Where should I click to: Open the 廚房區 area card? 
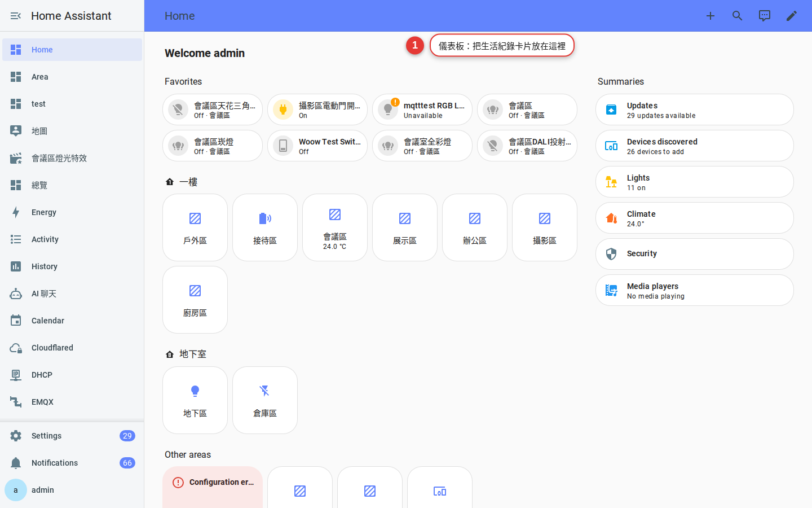pyautogui.click(x=195, y=300)
